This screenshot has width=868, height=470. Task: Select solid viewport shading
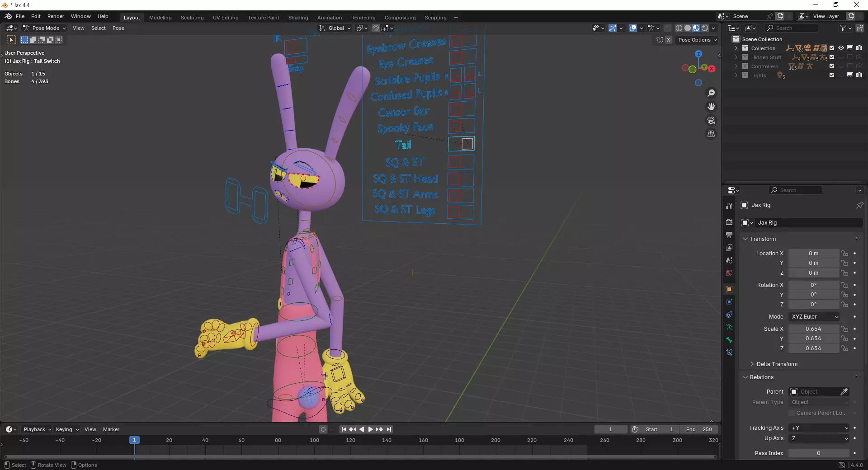click(x=688, y=28)
